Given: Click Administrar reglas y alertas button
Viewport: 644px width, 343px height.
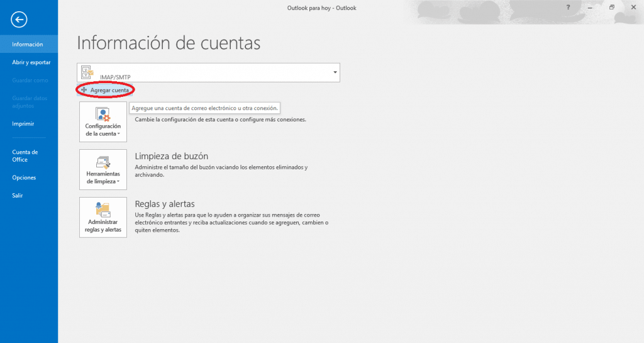Looking at the screenshot, I should (x=103, y=217).
